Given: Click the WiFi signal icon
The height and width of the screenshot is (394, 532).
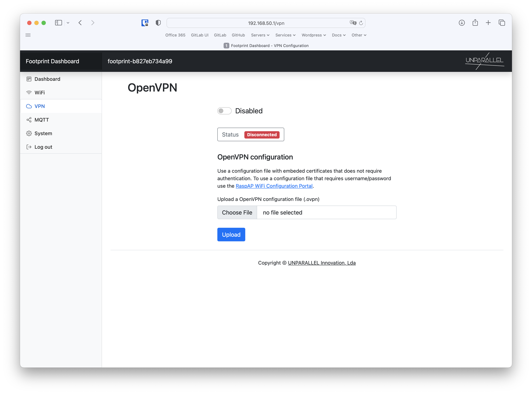Looking at the screenshot, I should coord(29,93).
